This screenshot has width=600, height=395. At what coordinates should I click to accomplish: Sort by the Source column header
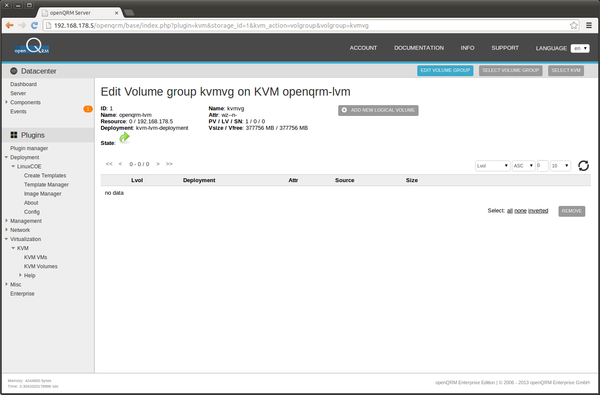(344, 180)
